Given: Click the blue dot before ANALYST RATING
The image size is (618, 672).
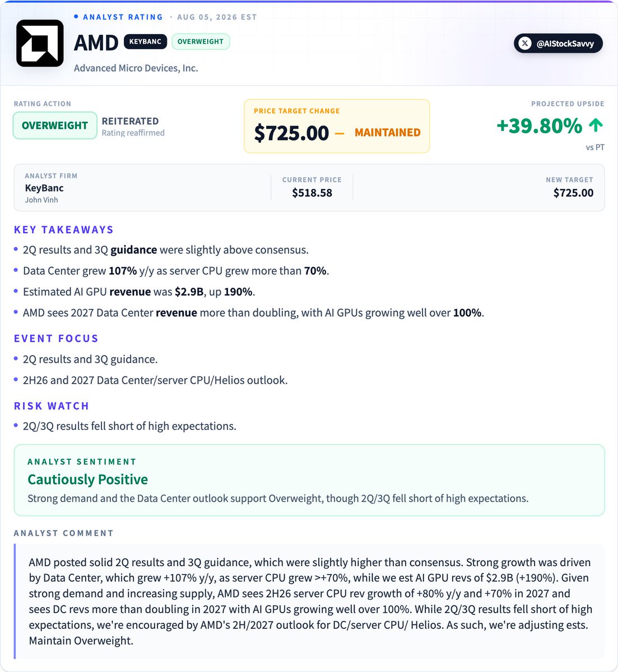Looking at the screenshot, I should coord(76,17).
